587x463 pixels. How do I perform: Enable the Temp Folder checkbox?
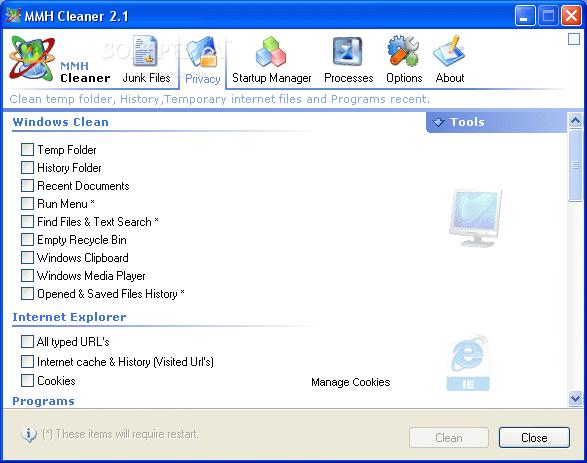(27, 149)
